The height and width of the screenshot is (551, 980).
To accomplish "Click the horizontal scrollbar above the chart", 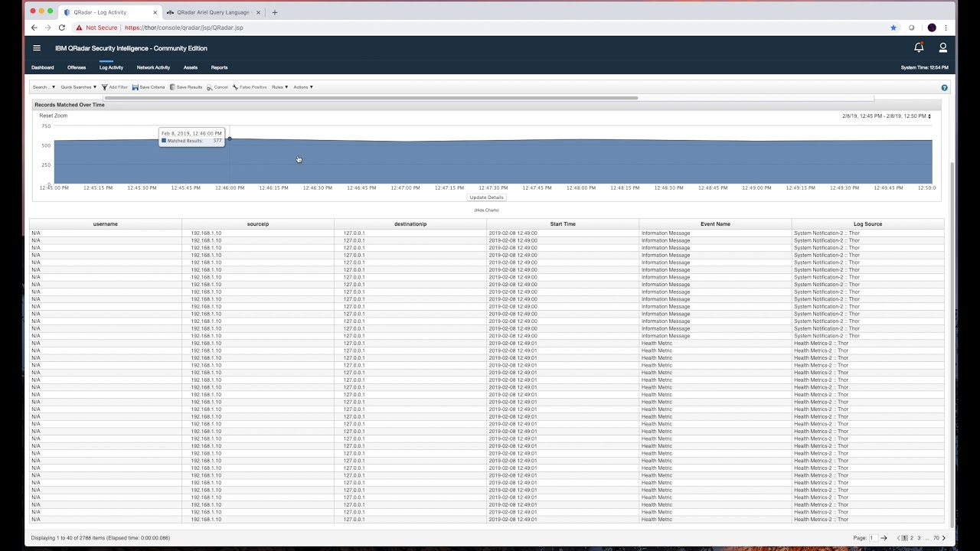I will (x=371, y=98).
